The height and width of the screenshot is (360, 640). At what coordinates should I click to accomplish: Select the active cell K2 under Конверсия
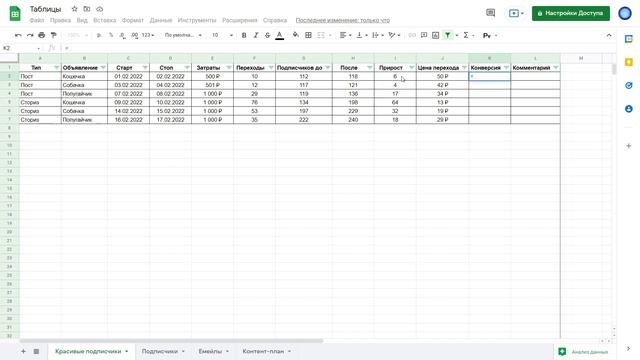pyautogui.click(x=489, y=76)
